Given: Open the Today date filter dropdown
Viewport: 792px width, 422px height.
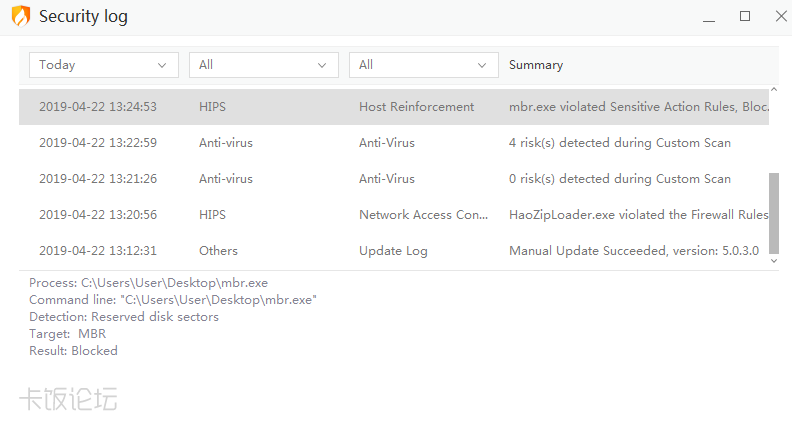Looking at the screenshot, I should point(104,65).
